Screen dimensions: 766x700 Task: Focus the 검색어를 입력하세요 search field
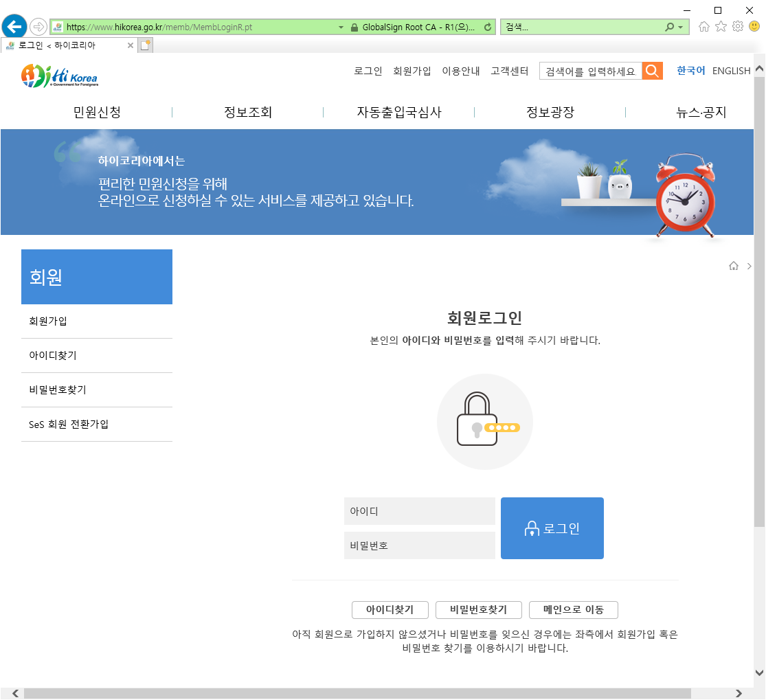[591, 71]
